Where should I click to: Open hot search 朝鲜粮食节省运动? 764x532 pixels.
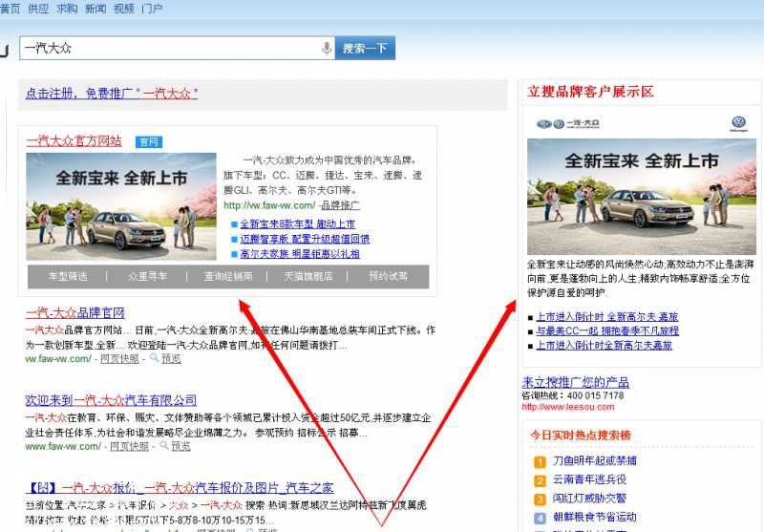point(594,518)
